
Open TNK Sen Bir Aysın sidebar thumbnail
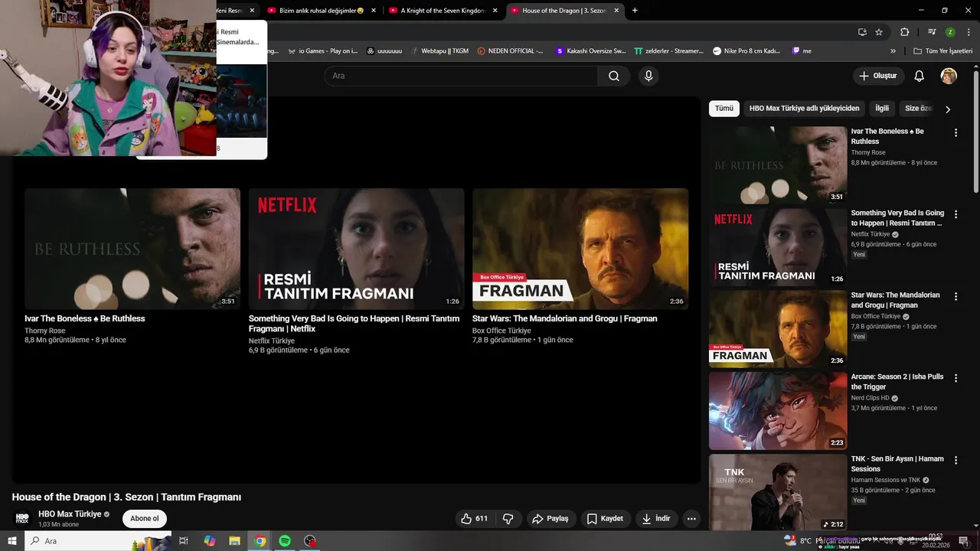click(x=778, y=492)
